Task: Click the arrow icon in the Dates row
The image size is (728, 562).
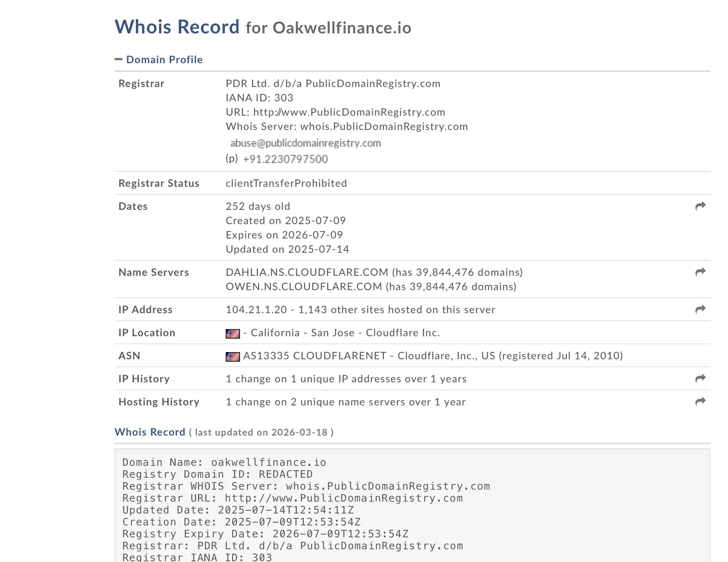Action: tap(700, 206)
